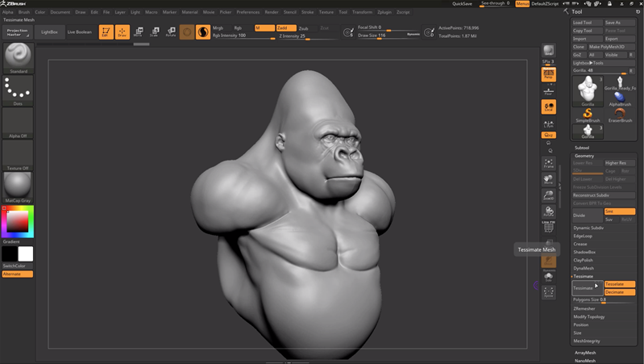This screenshot has width=644, height=364.
Task: Click the Decimate button
Action: [x=619, y=292]
